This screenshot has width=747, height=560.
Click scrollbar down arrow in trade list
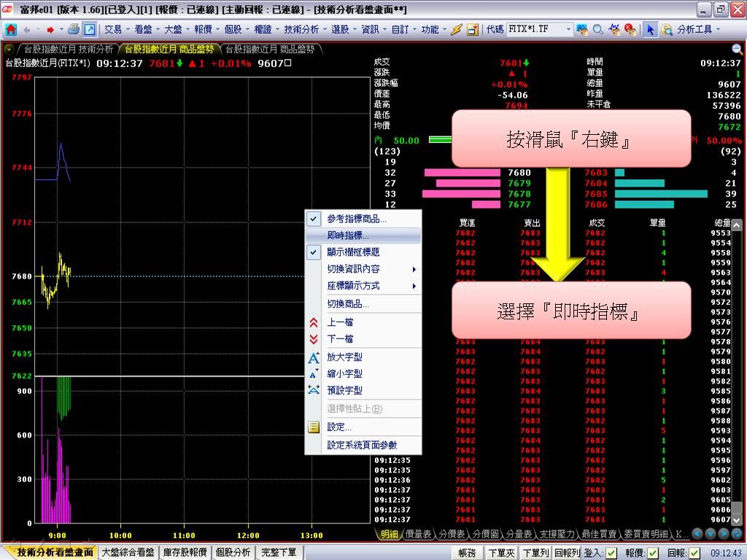point(737,520)
